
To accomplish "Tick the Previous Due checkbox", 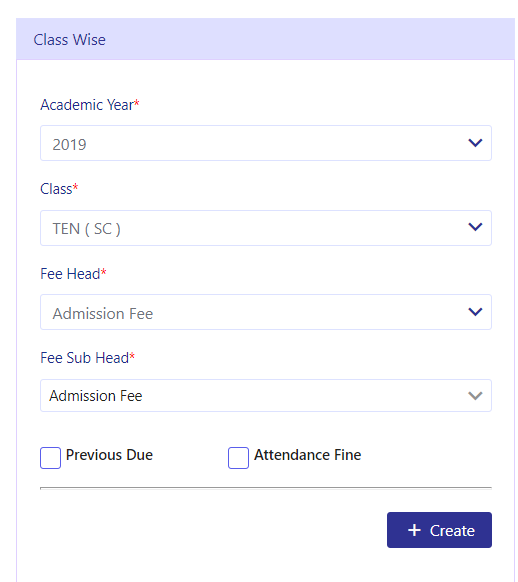I will tap(50, 458).
